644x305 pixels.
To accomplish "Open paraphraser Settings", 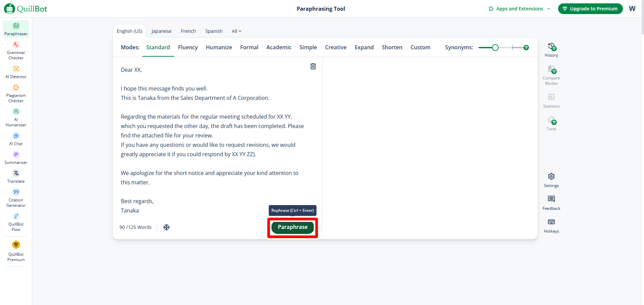I will (551, 180).
